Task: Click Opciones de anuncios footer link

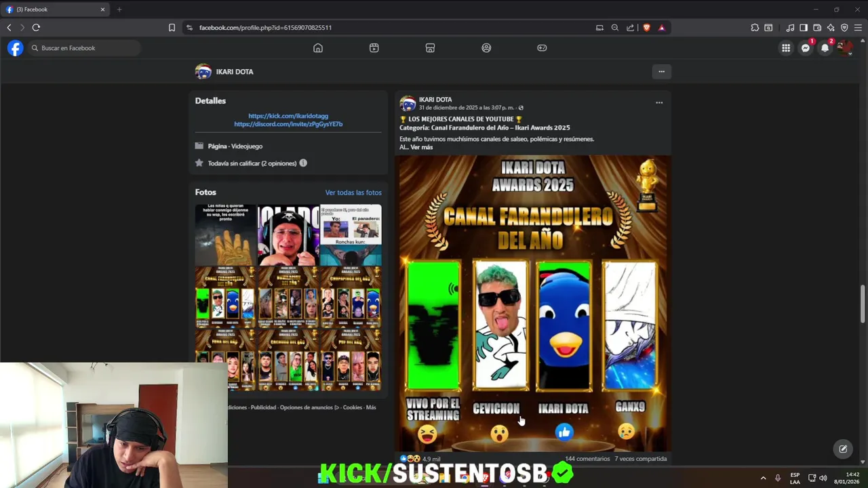Action: coord(309,407)
